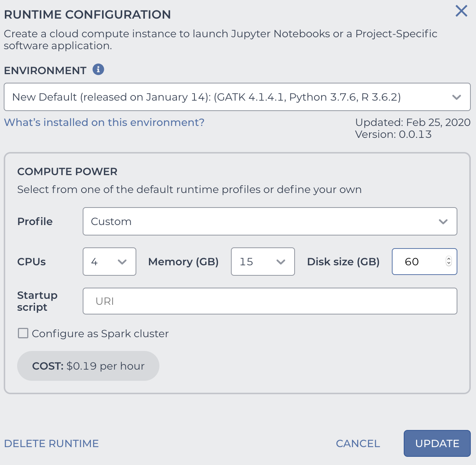Screen dimensions: 476x465
Task: Click the Update button
Action: [x=437, y=443]
